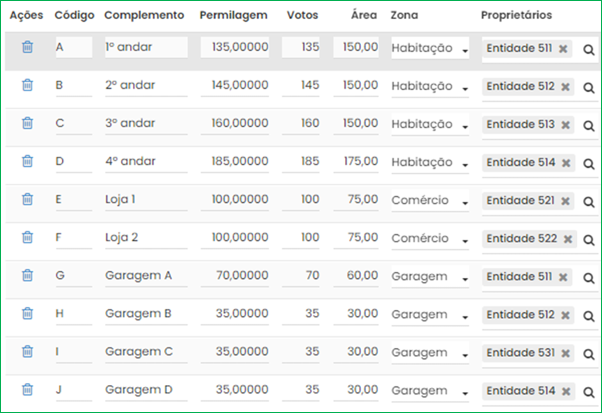
Task: Click the Área field showing 60,00
Action: (356, 276)
